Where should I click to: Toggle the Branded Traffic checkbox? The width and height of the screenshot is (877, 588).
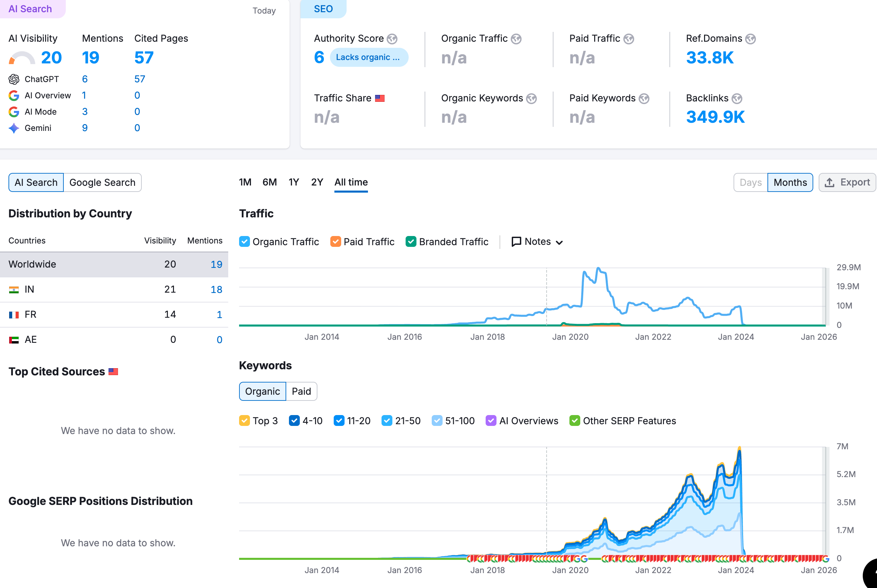click(411, 241)
